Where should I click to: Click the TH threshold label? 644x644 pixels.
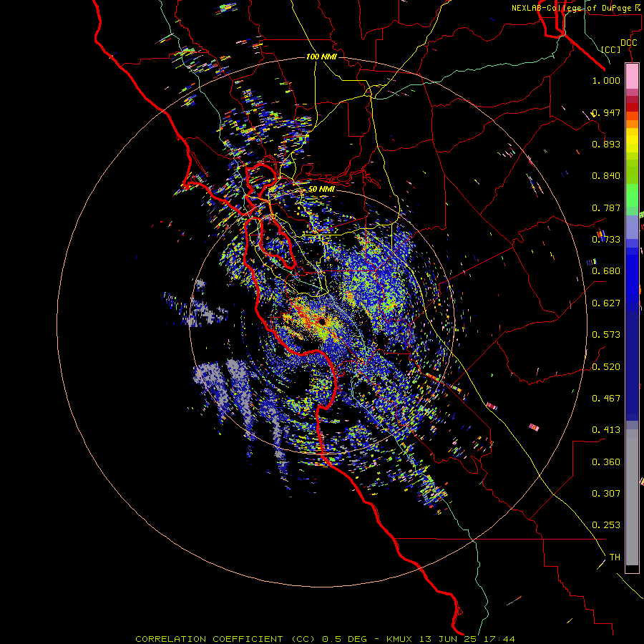[615, 557]
